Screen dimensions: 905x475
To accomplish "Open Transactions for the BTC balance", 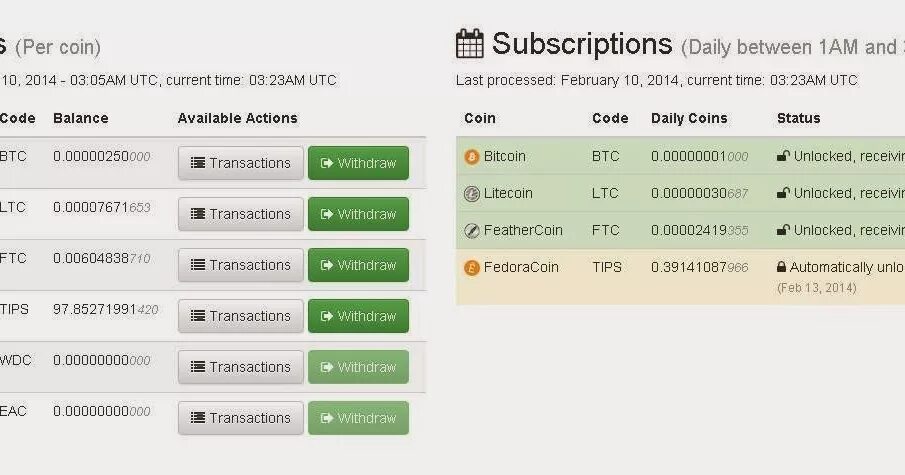I will click(241, 163).
